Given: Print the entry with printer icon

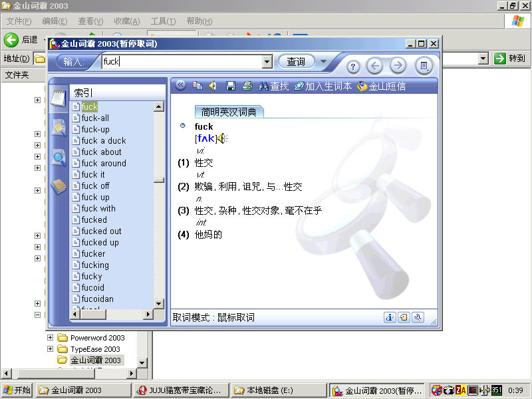Looking at the screenshot, I should click(x=247, y=86).
